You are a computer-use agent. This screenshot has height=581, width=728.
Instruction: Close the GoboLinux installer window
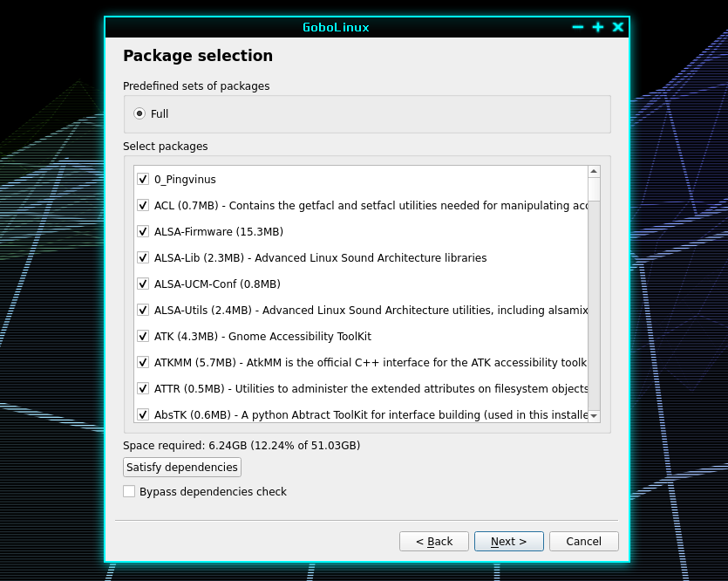click(618, 27)
